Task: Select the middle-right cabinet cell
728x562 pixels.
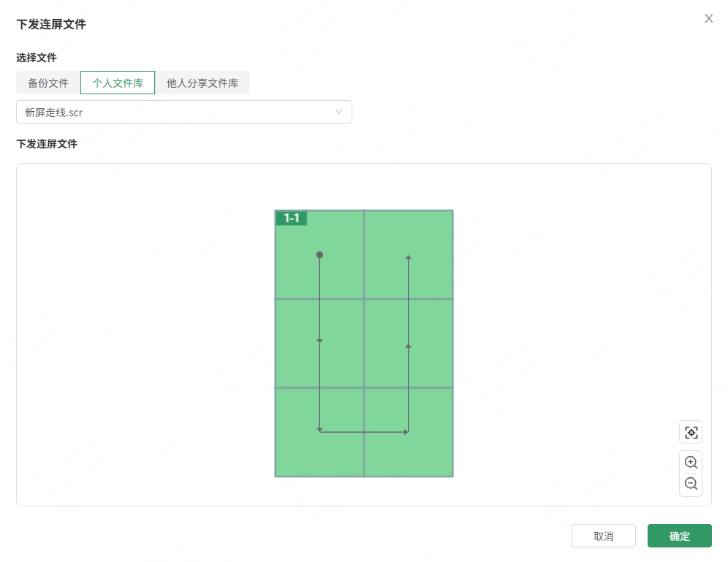Action: pos(431,343)
